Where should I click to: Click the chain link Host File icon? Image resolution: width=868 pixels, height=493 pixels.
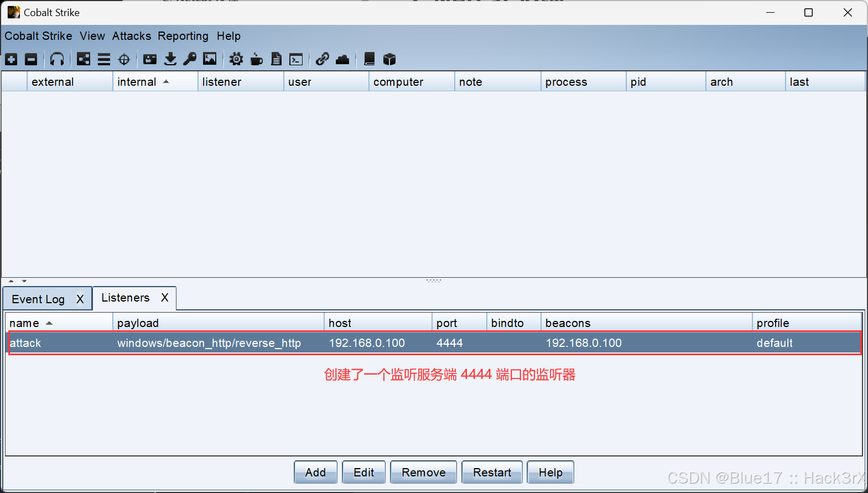(x=323, y=59)
